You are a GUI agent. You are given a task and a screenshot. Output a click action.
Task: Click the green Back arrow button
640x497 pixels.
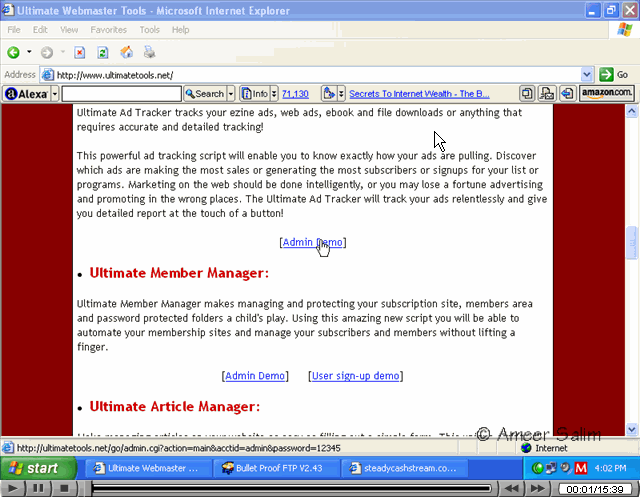coord(13,53)
